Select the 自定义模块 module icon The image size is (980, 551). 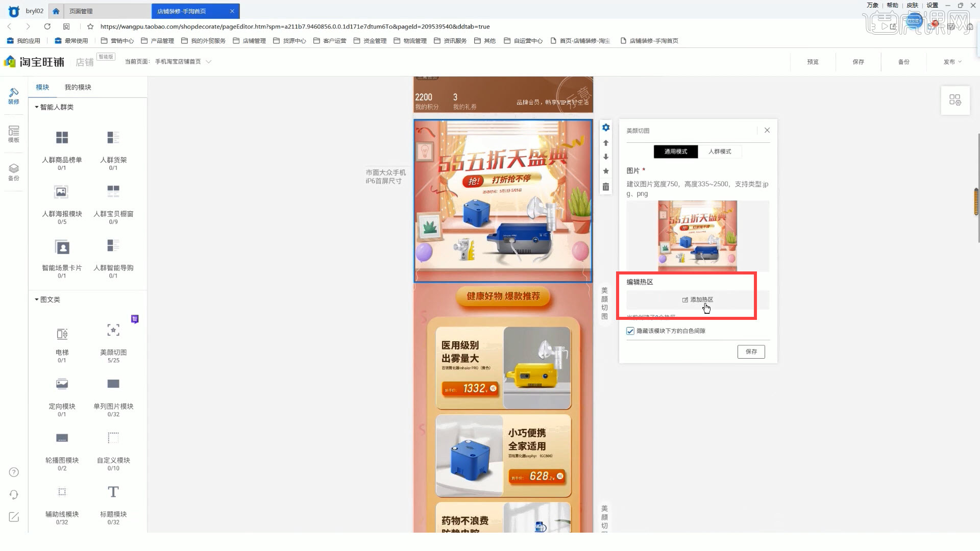(113, 438)
